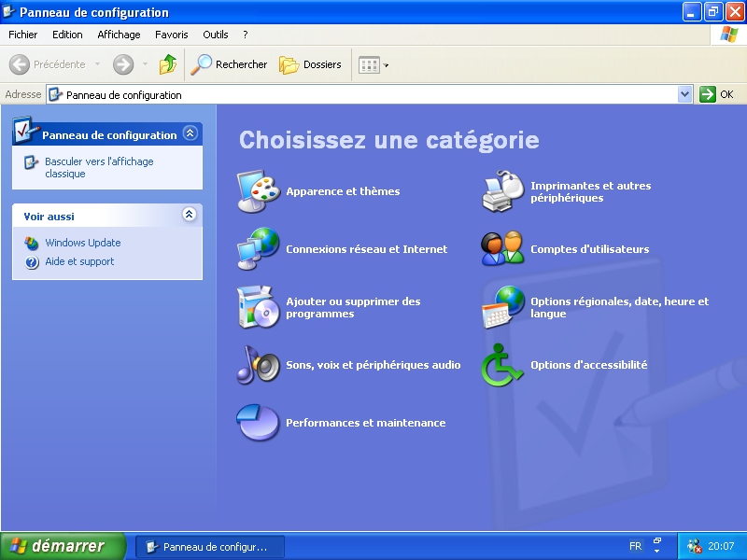Open the views button dropdown arrow

(x=386, y=65)
